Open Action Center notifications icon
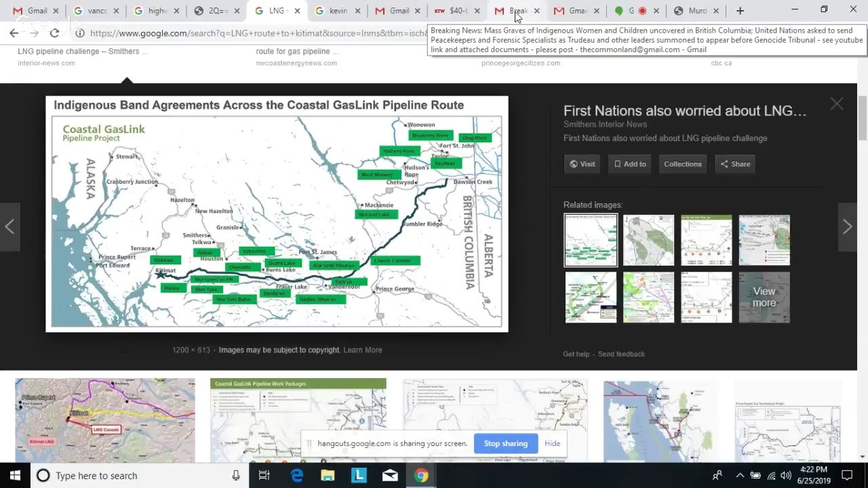868x488 pixels. click(847, 475)
